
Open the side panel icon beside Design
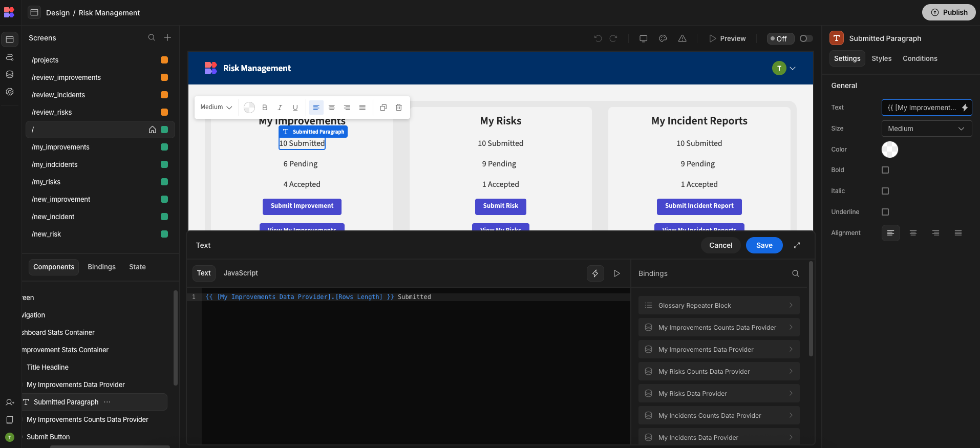34,12
